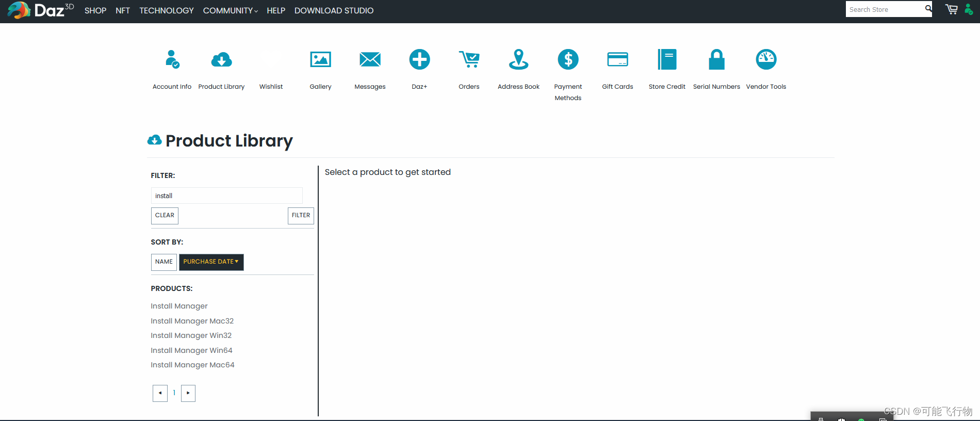Viewport: 980px width, 421px height.
Task: Click the Address Book label
Action: (x=518, y=87)
